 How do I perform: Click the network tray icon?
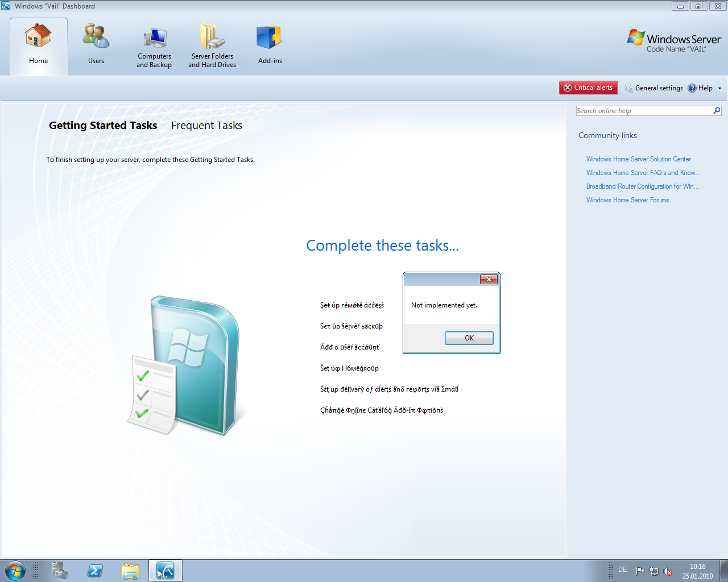[654, 571]
